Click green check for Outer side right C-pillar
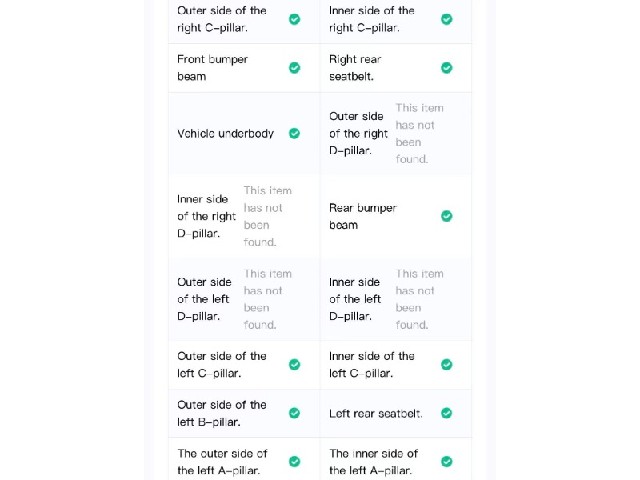The width and height of the screenshot is (640, 480). point(294,19)
